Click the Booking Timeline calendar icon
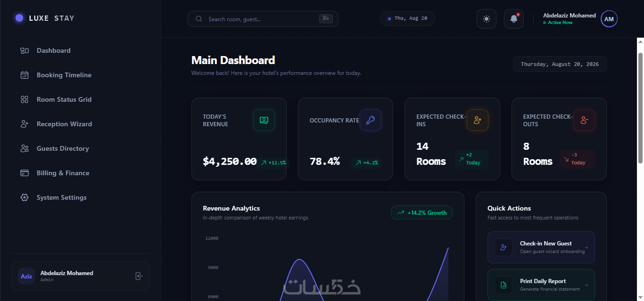Screen dimensions: 644x301 click(x=25, y=75)
